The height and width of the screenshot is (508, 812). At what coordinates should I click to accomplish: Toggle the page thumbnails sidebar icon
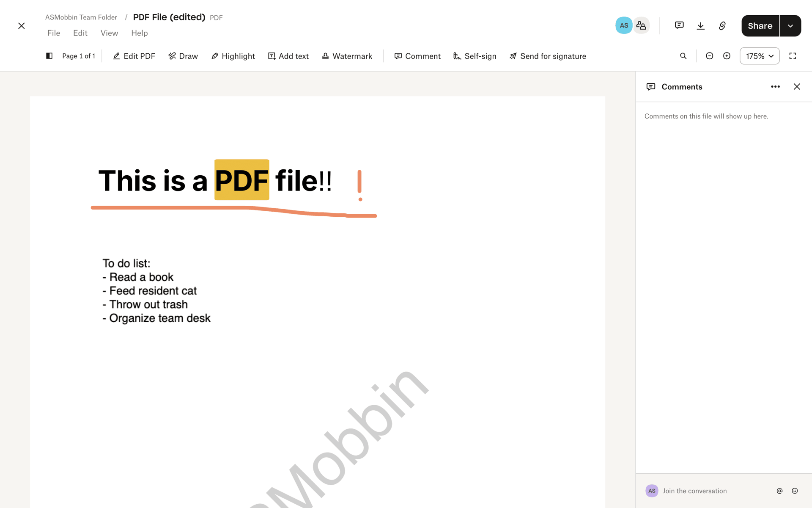(x=49, y=56)
